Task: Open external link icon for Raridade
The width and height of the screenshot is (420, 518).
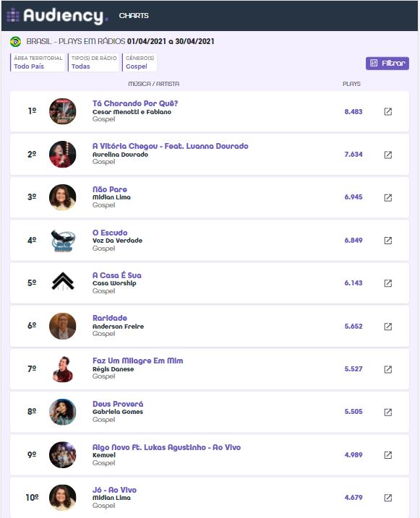Action: click(388, 327)
